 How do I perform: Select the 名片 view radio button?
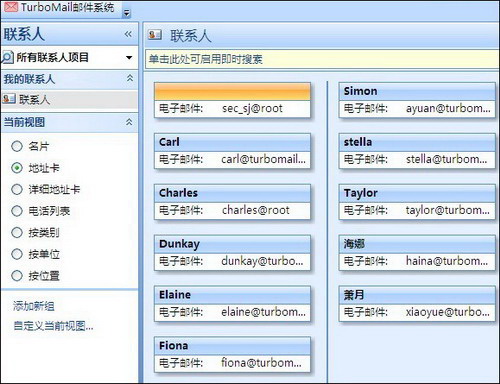17,146
